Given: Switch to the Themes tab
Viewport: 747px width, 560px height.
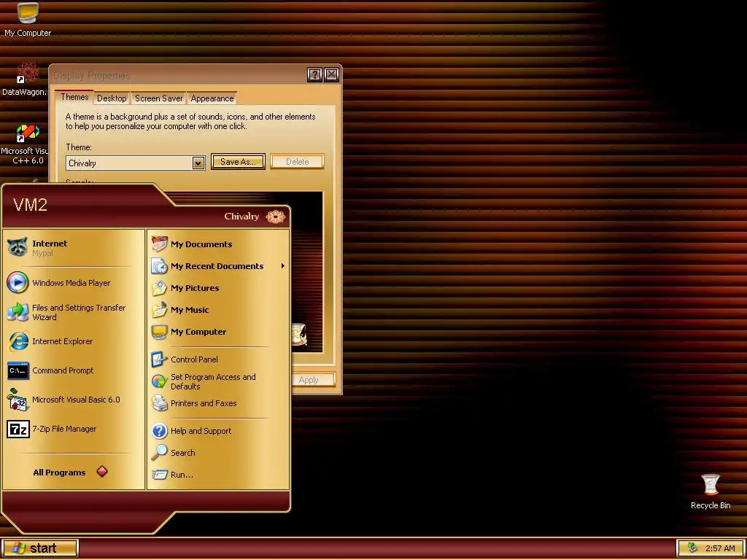Looking at the screenshot, I should [74, 97].
